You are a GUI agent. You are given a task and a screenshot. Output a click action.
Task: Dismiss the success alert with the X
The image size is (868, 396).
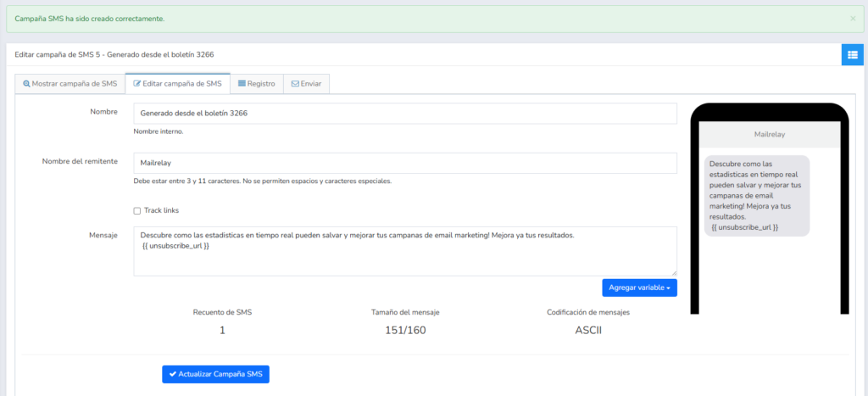[852, 18]
